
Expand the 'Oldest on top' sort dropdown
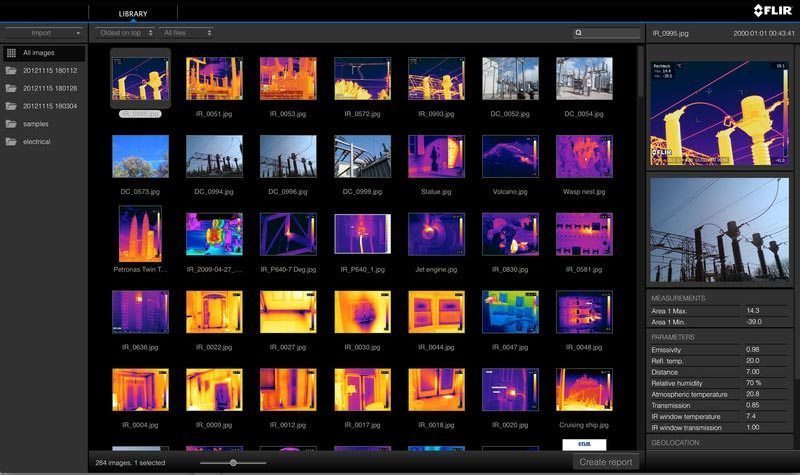125,33
